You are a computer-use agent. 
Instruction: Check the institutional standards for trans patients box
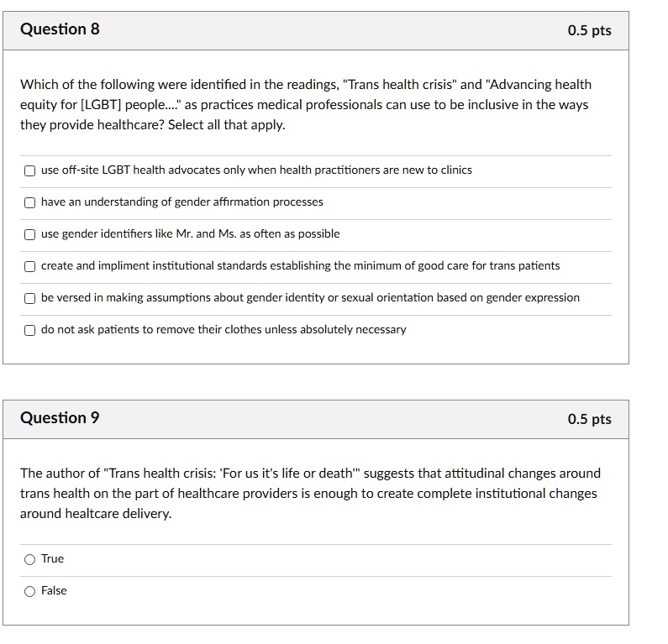click(x=29, y=266)
